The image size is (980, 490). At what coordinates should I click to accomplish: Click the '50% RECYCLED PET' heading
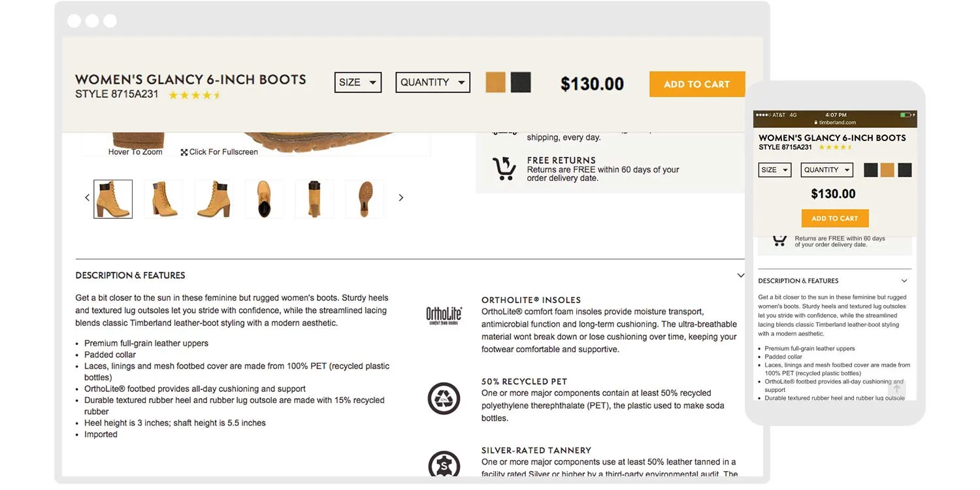pyautogui.click(x=524, y=382)
